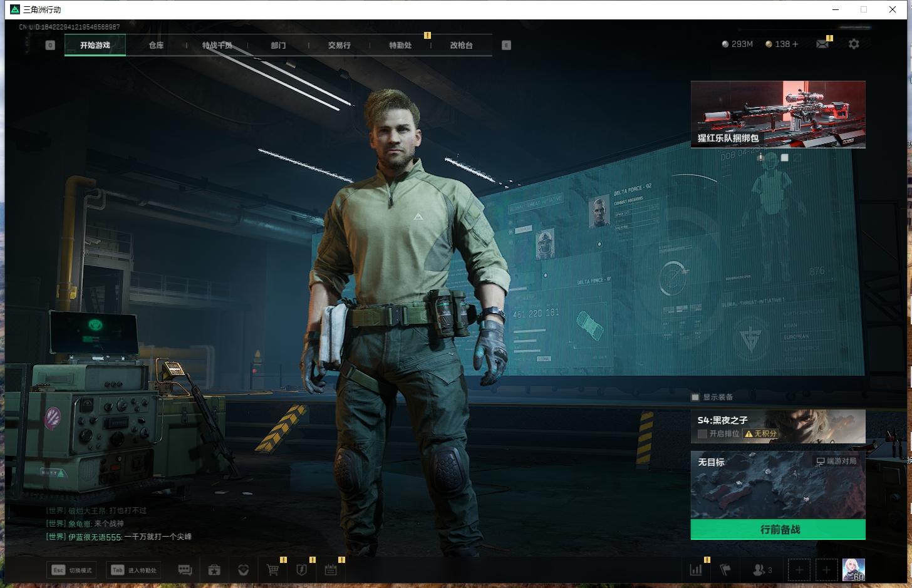Click the Q previous-tab key icon
This screenshot has width=912, height=588.
(50, 45)
